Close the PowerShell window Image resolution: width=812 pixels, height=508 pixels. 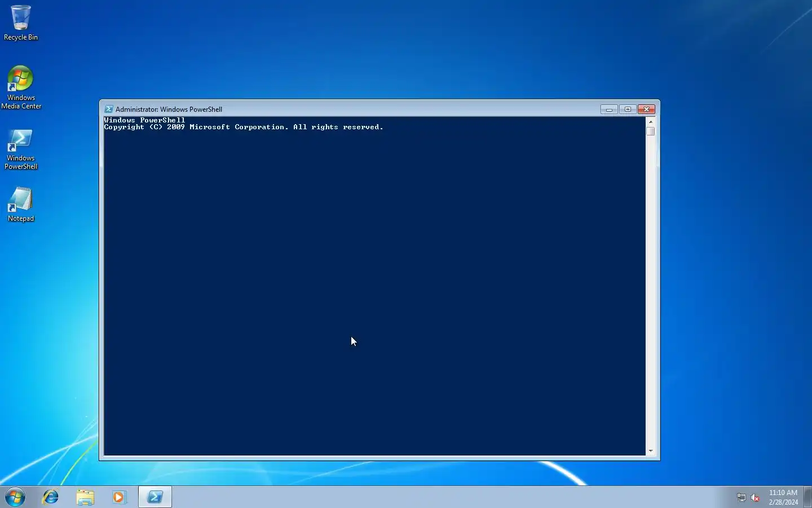point(646,110)
